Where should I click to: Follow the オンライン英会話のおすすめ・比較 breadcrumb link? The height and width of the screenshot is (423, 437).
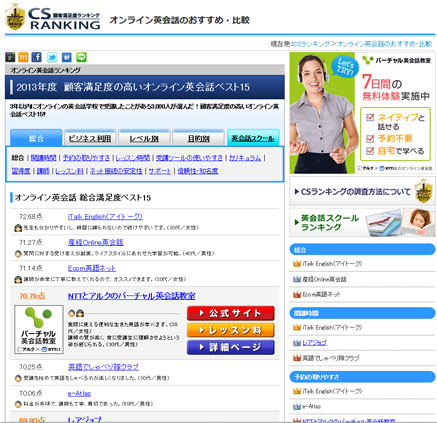pyautogui.click(x=384, y=44)
